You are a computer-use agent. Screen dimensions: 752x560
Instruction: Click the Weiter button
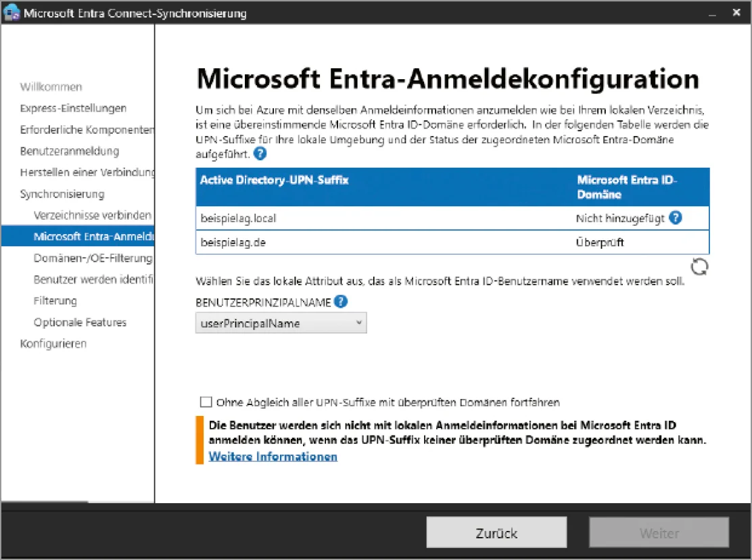[659, 533]
